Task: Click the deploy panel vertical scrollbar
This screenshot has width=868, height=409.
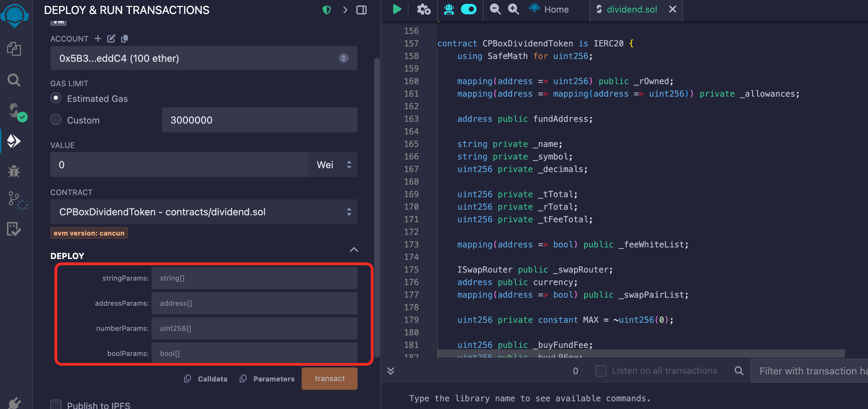Action: coord(377,208)
